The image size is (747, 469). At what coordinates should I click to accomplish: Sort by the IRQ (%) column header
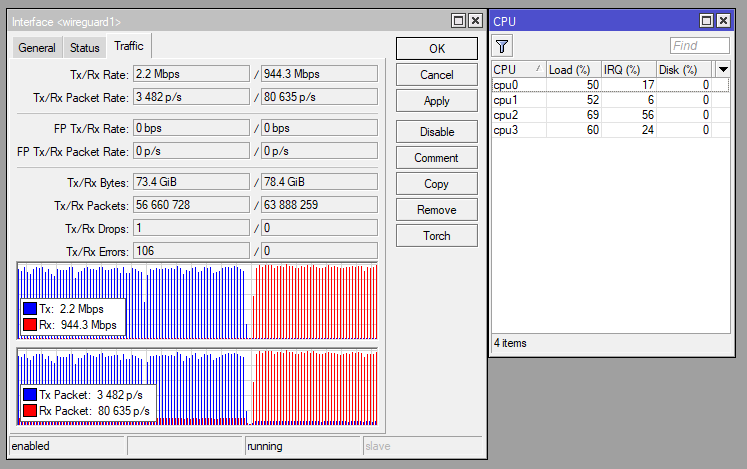click(629, 70)
